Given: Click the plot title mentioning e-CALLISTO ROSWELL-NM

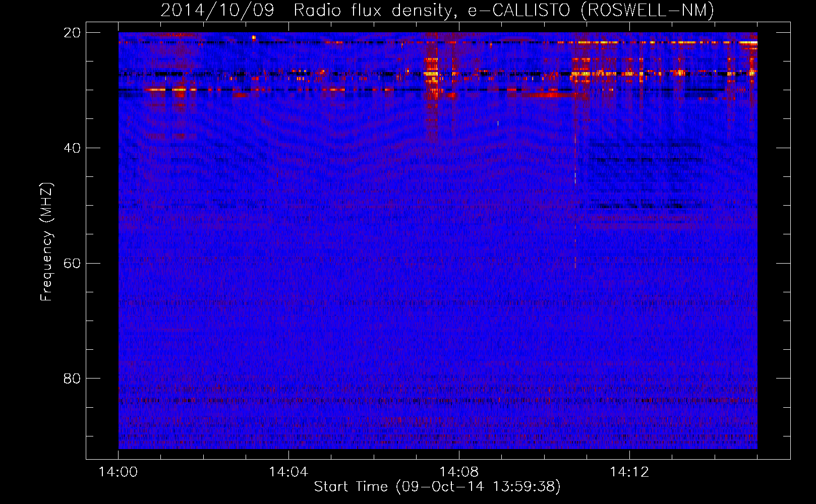Looking at the screenshot, I should [437, 10].
